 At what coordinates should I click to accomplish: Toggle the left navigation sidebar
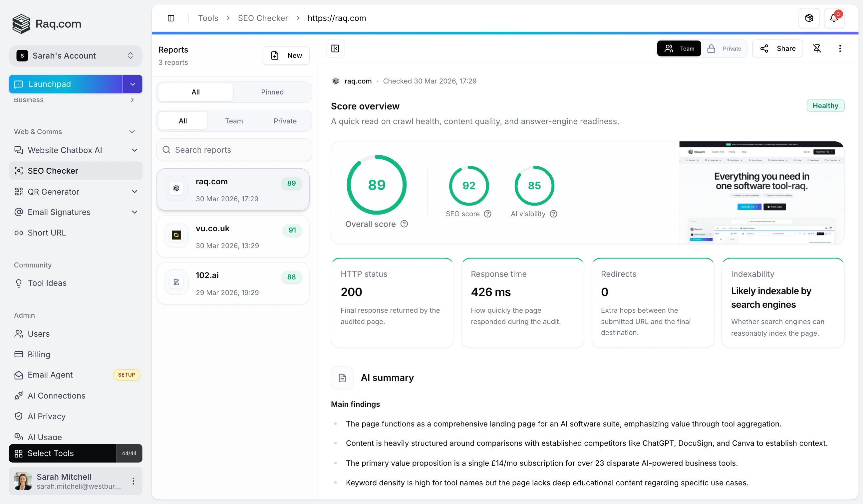click(x=171, y=18)
